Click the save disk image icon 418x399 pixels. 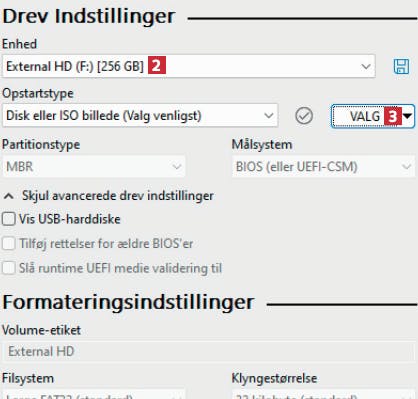(401, 66)
